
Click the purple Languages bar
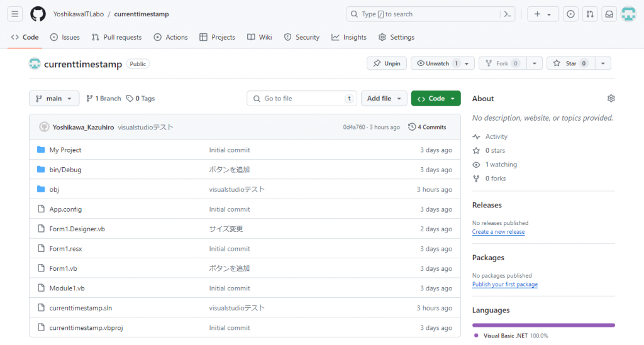tap(543, 325)
